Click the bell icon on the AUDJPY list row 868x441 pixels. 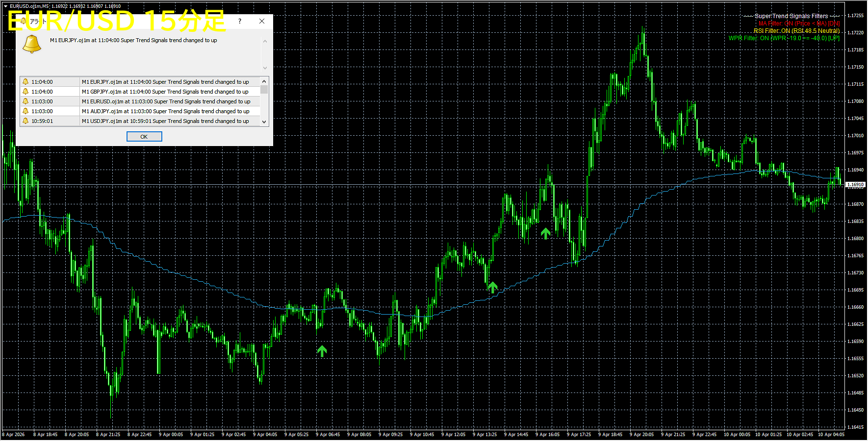tap(26, 111)
